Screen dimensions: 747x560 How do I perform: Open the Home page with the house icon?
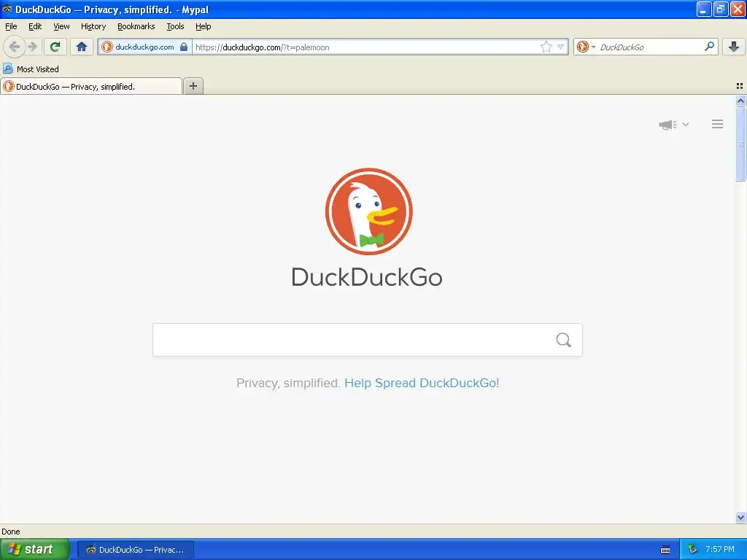82,47
